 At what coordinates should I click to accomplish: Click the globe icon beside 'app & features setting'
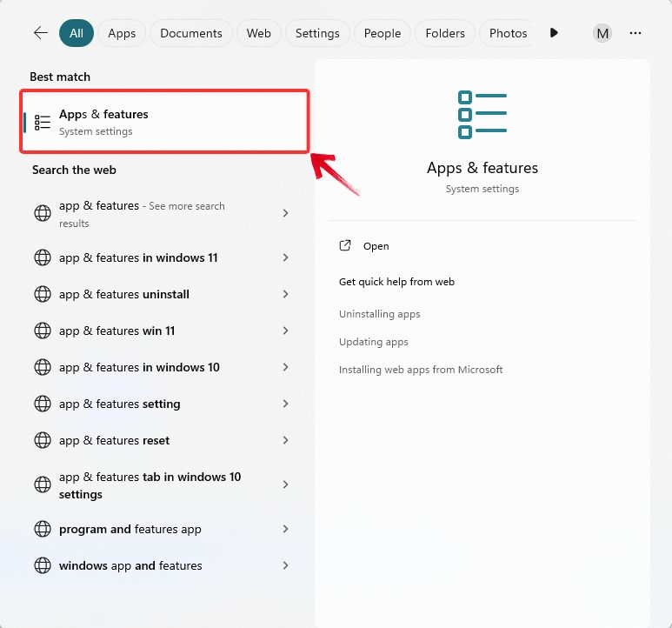(x=43, y=404)
